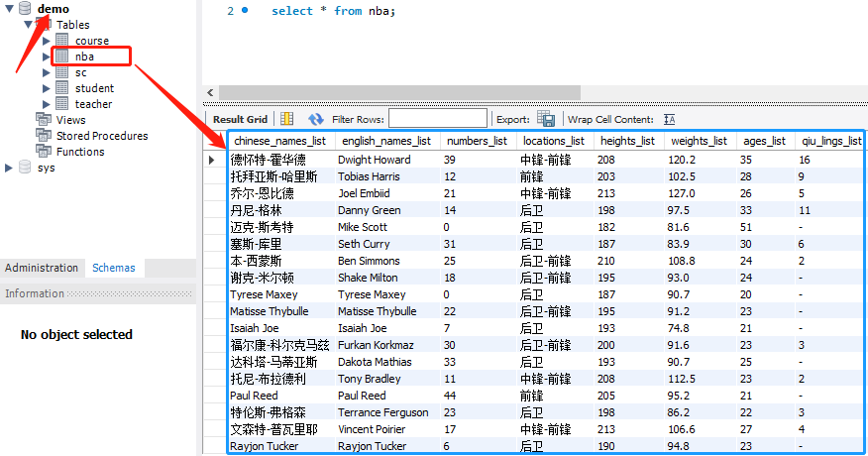Viewport: 868px width, 456px height.
Task: Focus the Filter Rows input field
Action: coord(438,119)
